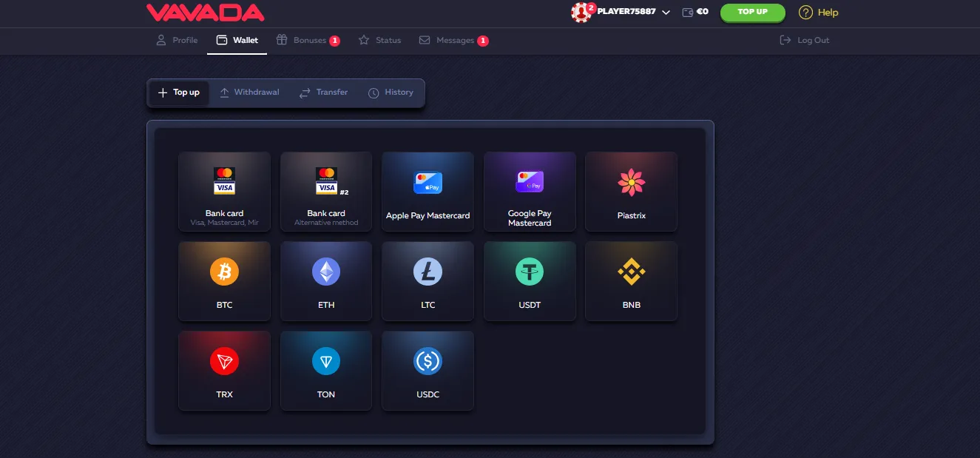This screenshot has width=980, height=458.
Task: Open the Withdrawal tab
Action: pos(249,92)
